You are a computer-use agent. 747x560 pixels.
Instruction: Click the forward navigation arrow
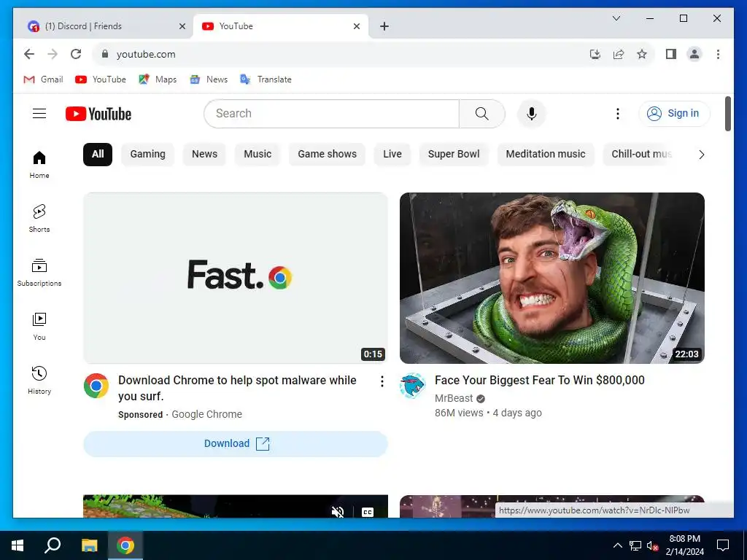53,54
